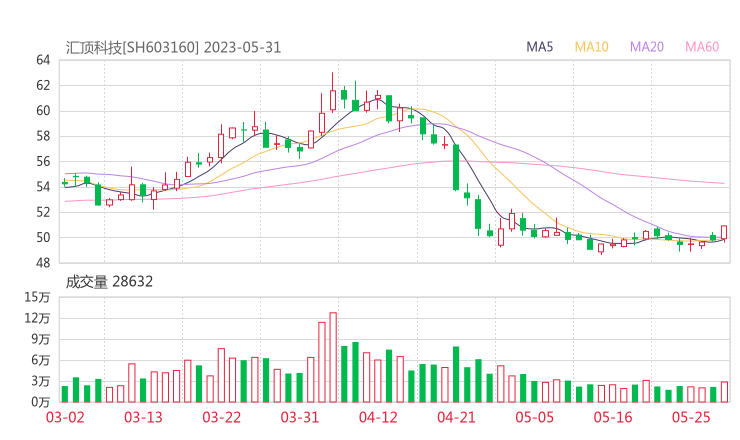The image size is (740, 440).
Task: Select the 03-02 date axis label
Action: (64, 417)
